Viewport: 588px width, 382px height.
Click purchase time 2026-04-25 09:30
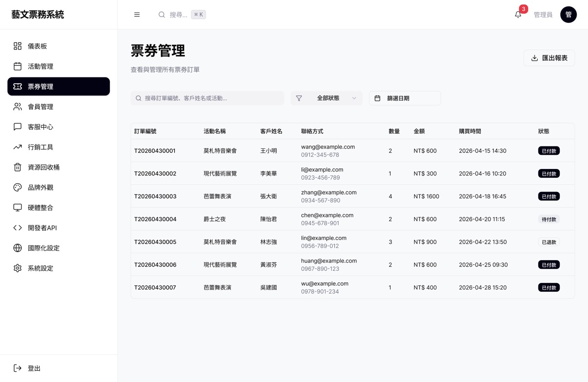483,264
